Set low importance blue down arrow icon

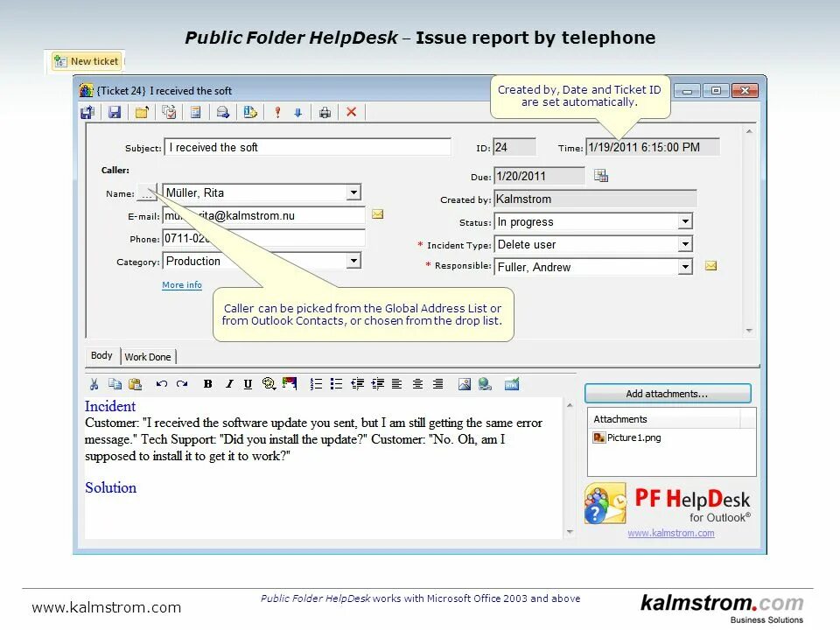[298, 113]
